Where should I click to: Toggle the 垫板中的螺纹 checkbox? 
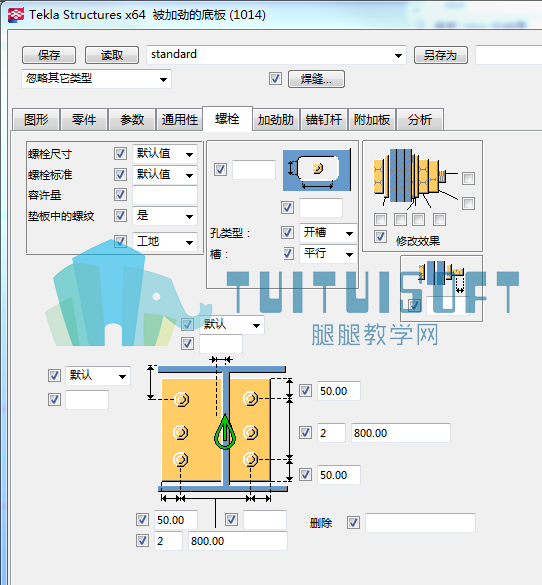pyautogui.click(x=120, y=215)
